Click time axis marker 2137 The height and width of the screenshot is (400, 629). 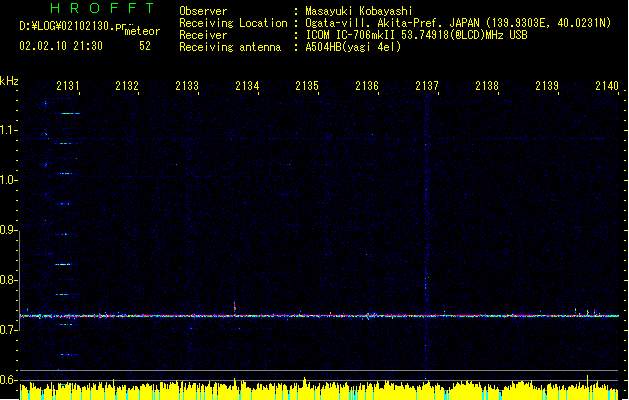427,86
